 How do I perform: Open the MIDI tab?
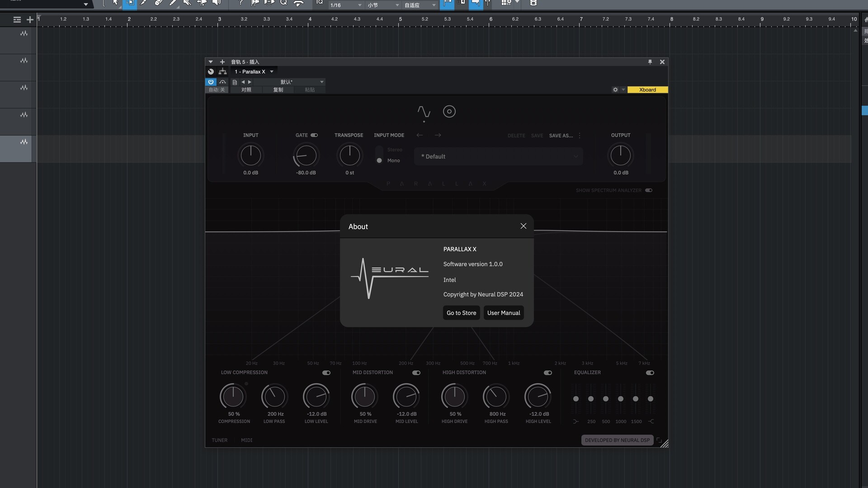(246, 440)
